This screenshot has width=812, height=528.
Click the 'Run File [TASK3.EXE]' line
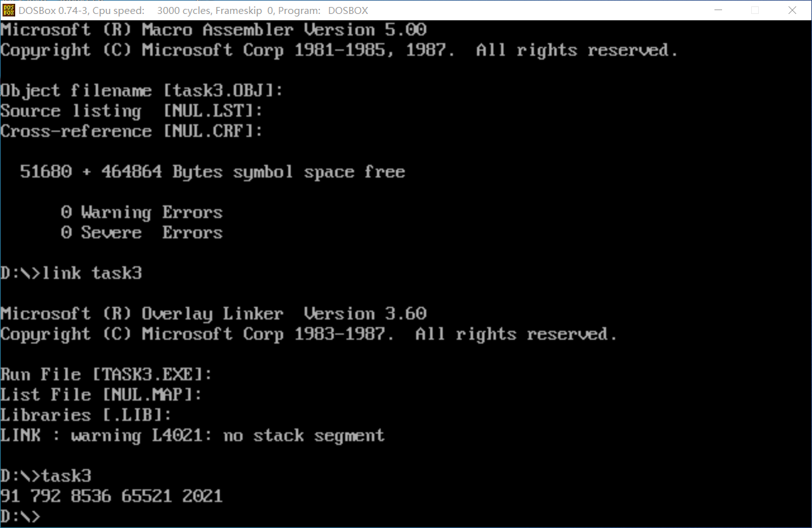106,375
